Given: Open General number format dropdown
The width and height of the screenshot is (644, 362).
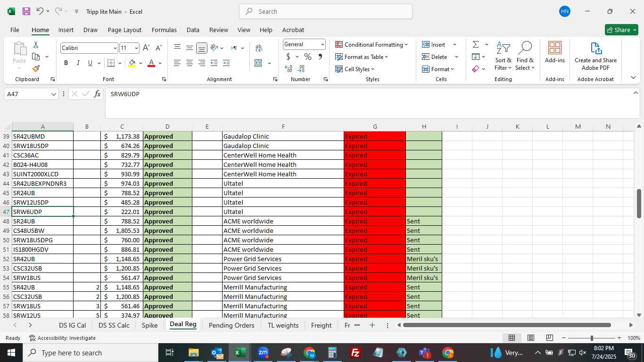Looking at the screenshot, I should click(322, 44).
